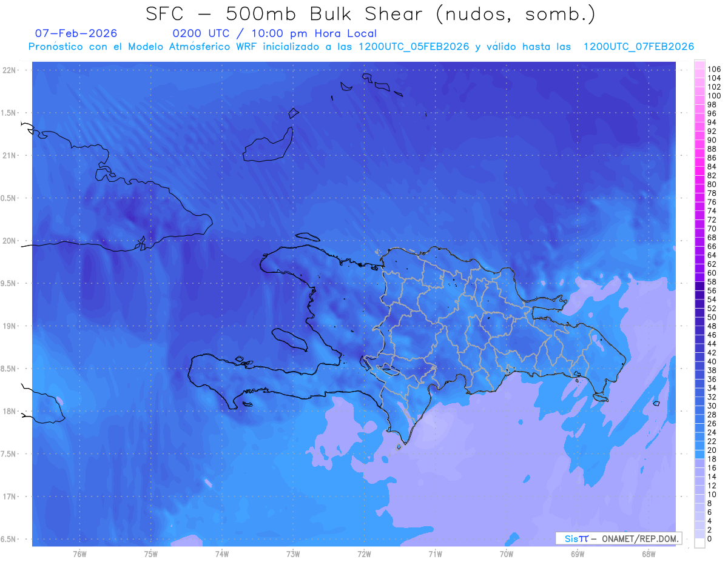728x562 pixels.
Task: Click the '7.5N' latitude label
Action: 8,454
